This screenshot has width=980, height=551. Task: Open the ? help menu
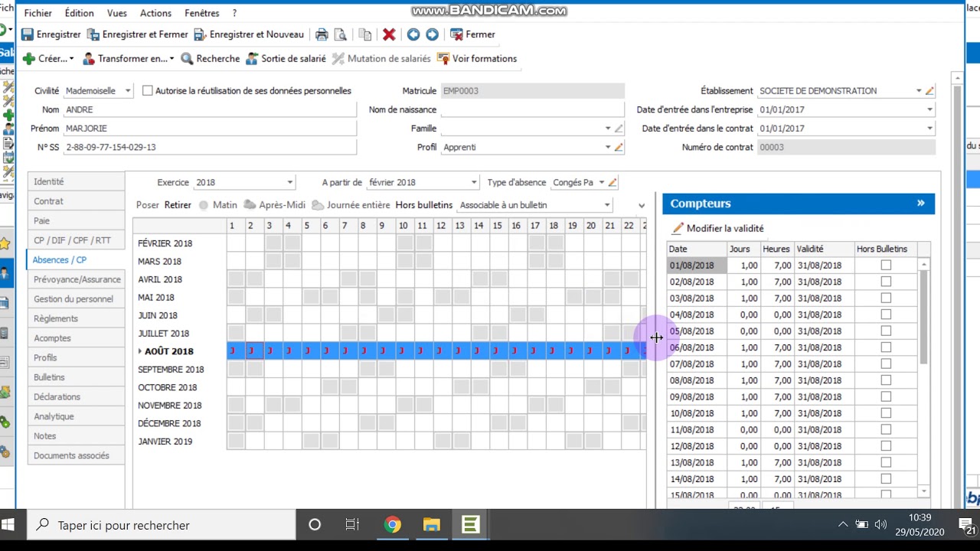pyautogui.click(x=234, y=13)
